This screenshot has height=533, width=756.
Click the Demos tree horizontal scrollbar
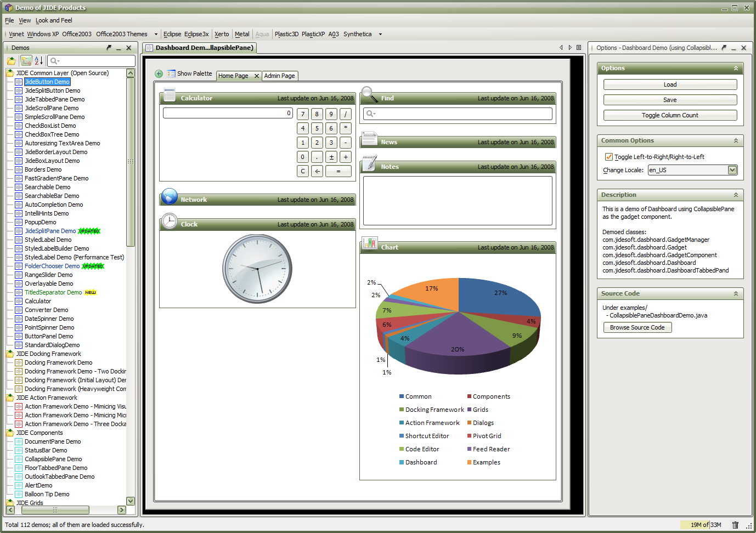point(55,510)
